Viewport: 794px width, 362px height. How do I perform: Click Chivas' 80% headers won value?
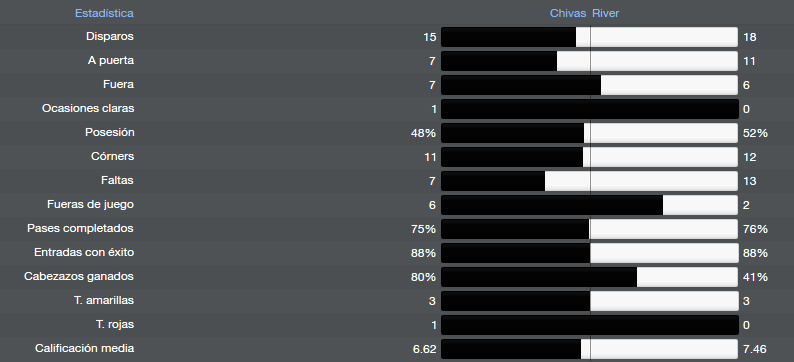(423, 277)
